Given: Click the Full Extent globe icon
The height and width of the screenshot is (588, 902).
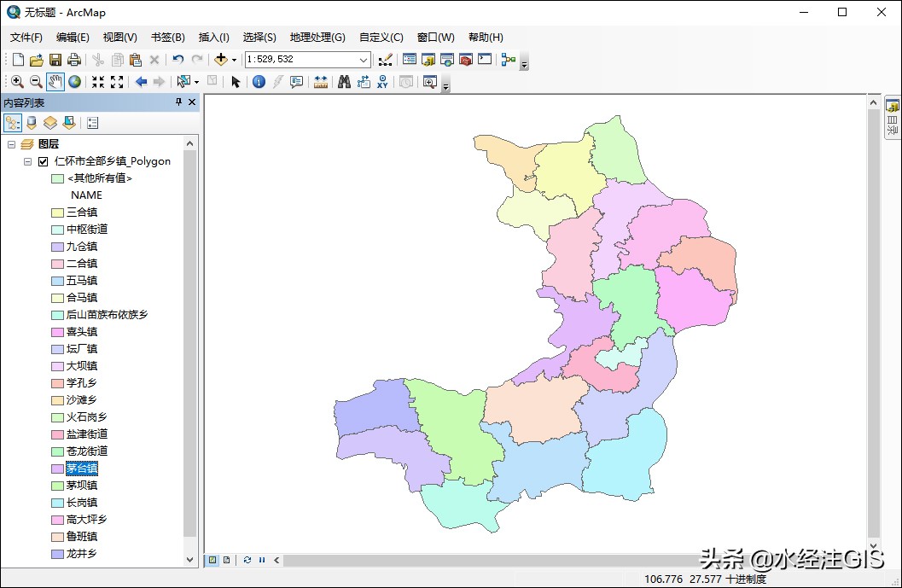Looking at the screenshot, I should point(75,82).
